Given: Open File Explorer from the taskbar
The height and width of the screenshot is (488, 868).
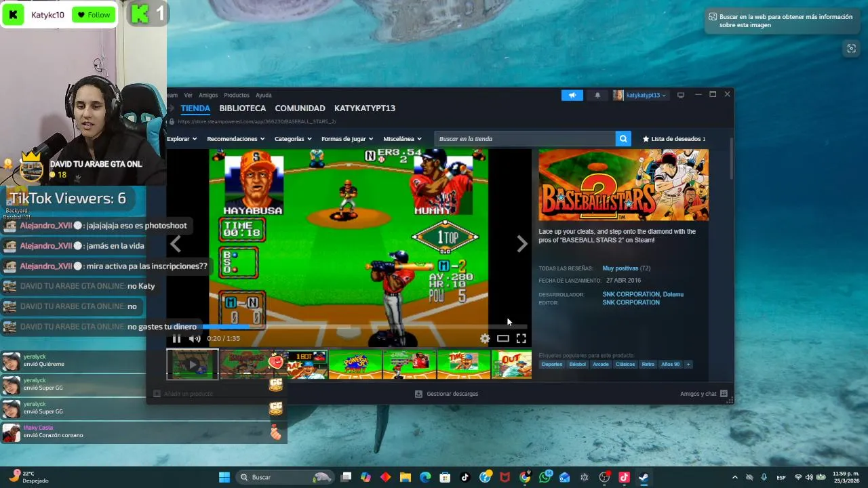Looking at the screenshot, I should pyautogui.click(x=406, y=477).
